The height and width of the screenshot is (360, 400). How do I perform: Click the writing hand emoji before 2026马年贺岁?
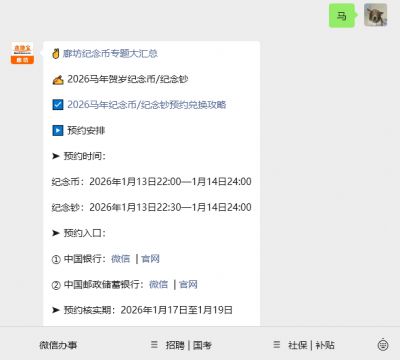[x=58, y=79]
